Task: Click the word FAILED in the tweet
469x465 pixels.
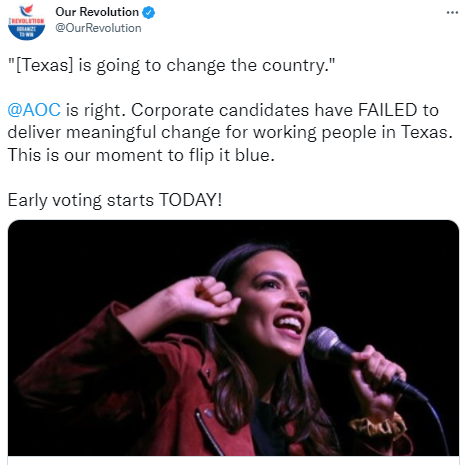Action: click(388, 110)
